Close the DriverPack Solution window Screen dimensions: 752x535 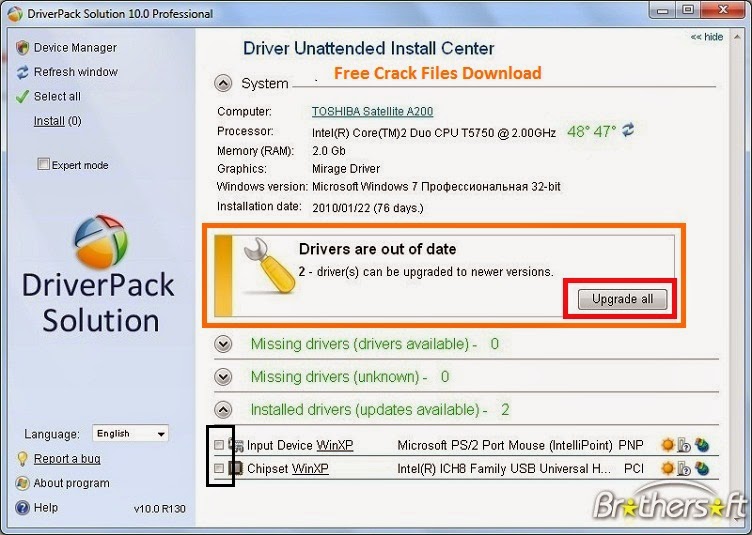click(x=724, y=10)
